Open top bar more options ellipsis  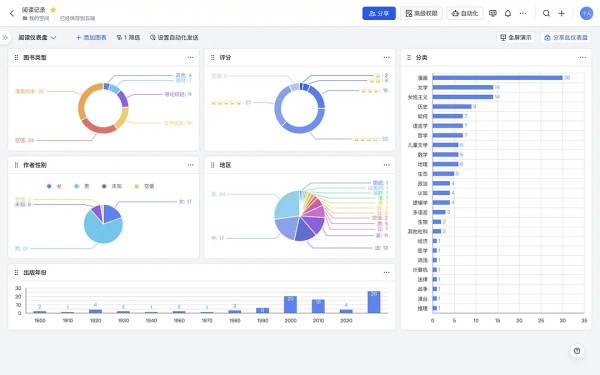click(x=523, y=13)
